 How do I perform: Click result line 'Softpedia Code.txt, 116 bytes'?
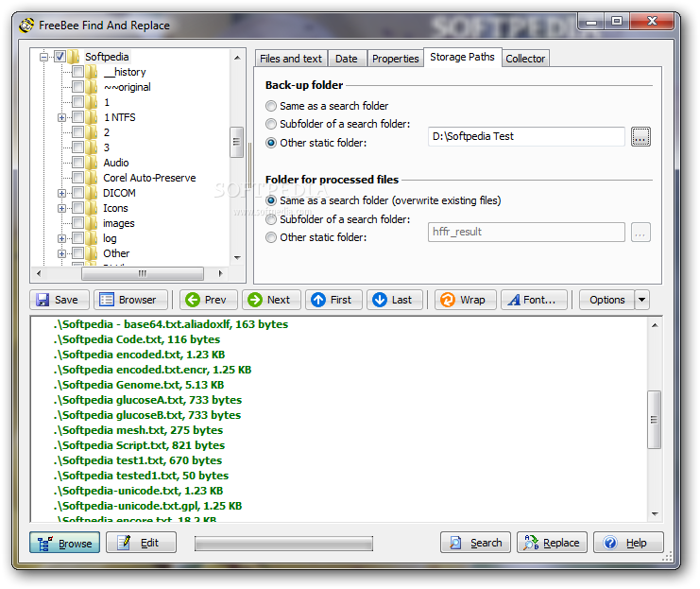click(x=137, y=339)
